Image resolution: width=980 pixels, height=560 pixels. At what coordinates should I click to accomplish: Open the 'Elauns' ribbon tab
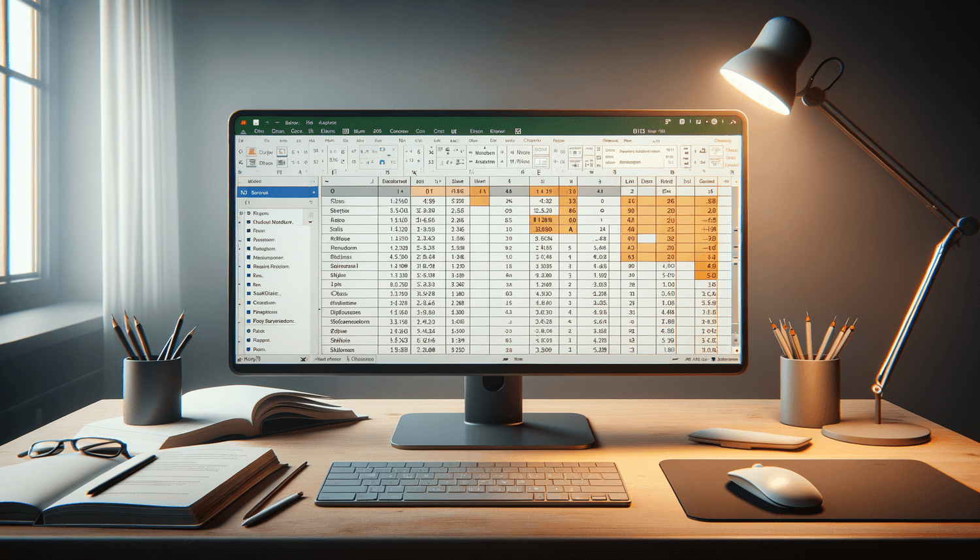[328, 131]
